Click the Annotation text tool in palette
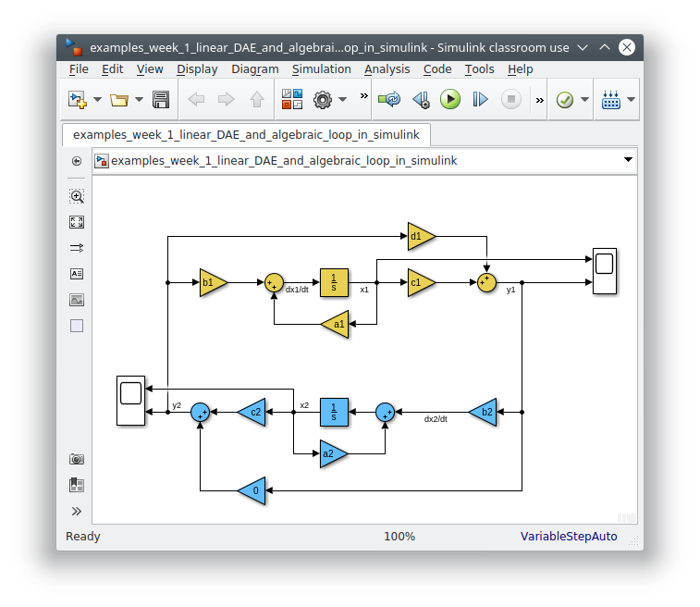The height and width of the screenshot is (607, 700). click(x=77, y=274)
